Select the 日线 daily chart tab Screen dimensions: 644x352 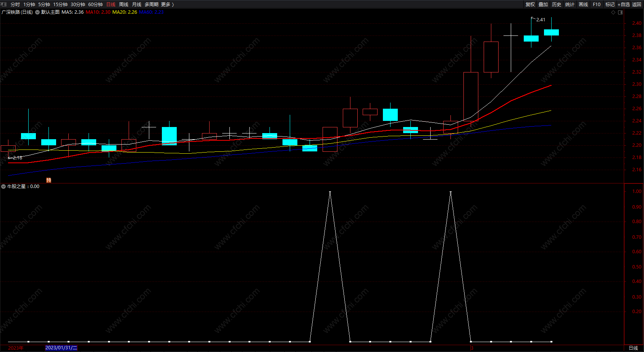pyautogui.click(x=111, y=5)
